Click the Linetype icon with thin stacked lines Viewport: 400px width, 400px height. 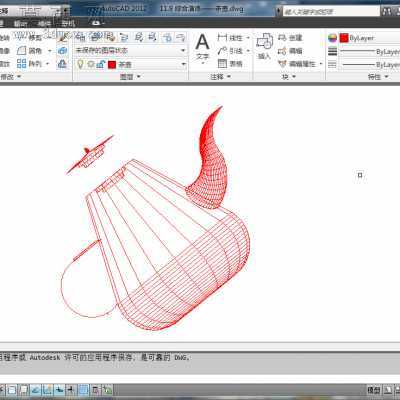[x=332, y=64]
